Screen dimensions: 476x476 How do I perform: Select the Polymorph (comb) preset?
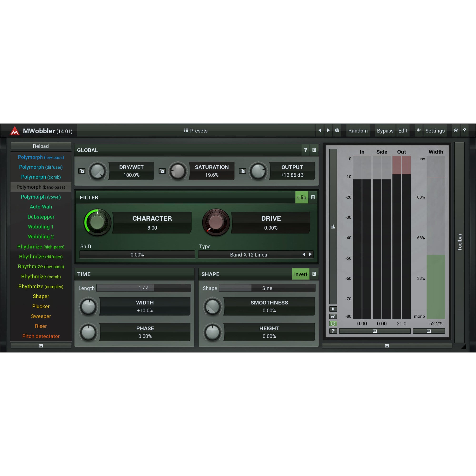click(x=41, y=177)
